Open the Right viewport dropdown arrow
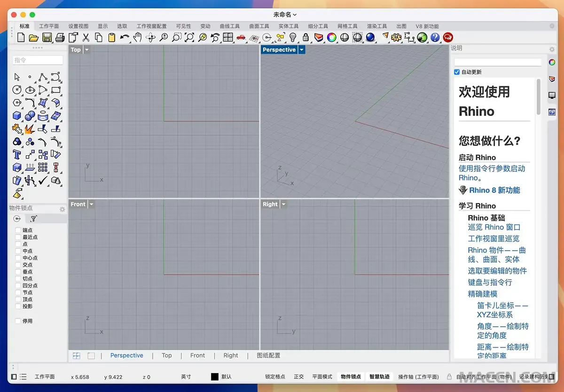Screen dimensions: 564x392 (x=283, y=204)
